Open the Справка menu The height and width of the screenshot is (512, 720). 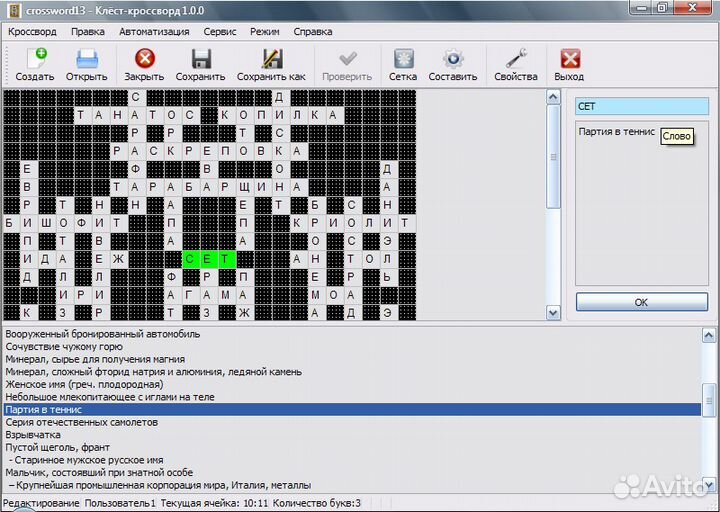(x=313, y=31)
